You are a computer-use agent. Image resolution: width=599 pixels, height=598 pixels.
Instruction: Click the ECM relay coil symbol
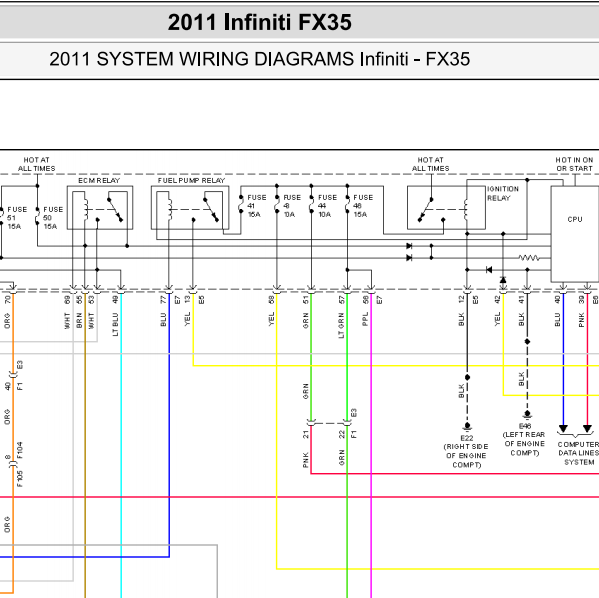[86, 209]
